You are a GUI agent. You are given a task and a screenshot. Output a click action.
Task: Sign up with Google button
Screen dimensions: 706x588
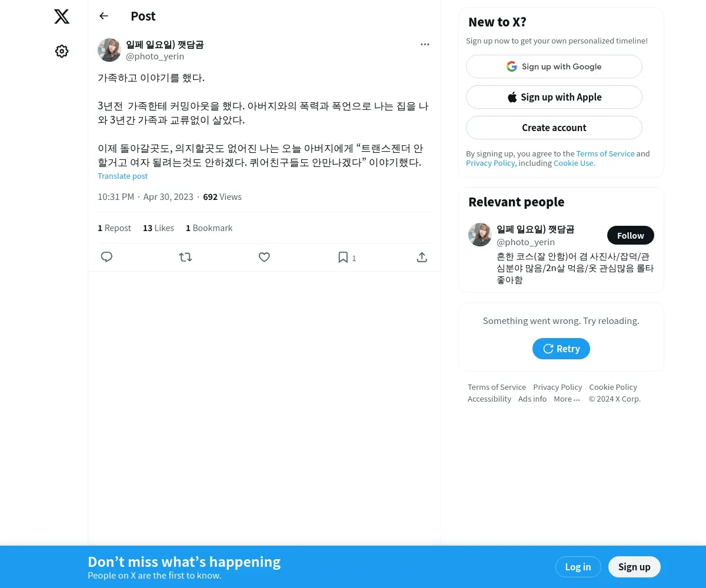pos(554,66)
